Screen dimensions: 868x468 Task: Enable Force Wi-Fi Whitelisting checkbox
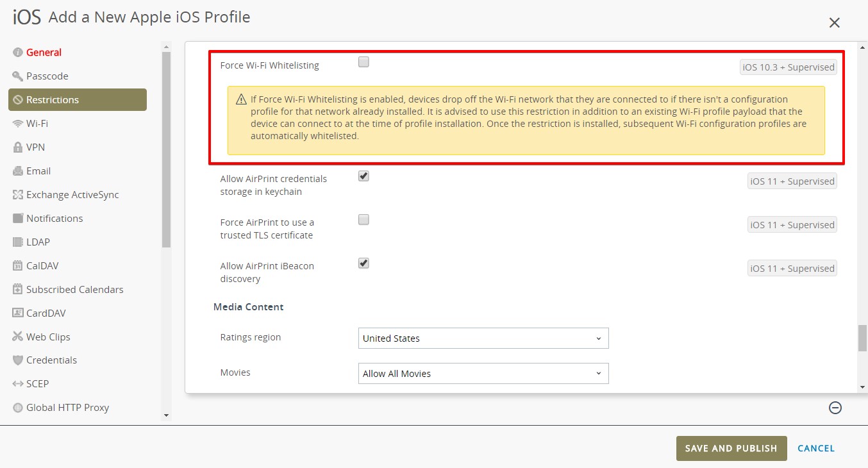tap(363, 62)
